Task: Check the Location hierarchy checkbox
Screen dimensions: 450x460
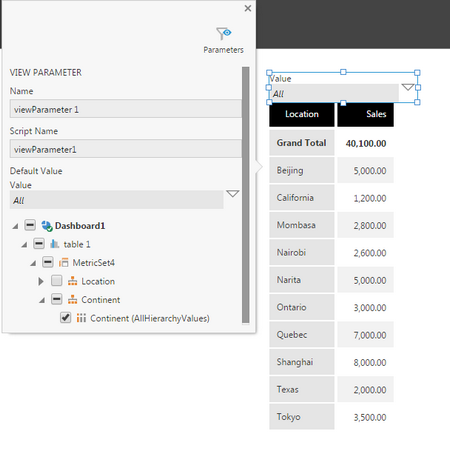Action: click(x=57, y=281)
